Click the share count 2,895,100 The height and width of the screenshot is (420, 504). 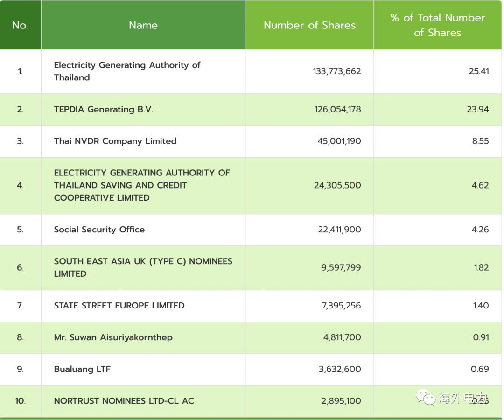tap(341, 401)
